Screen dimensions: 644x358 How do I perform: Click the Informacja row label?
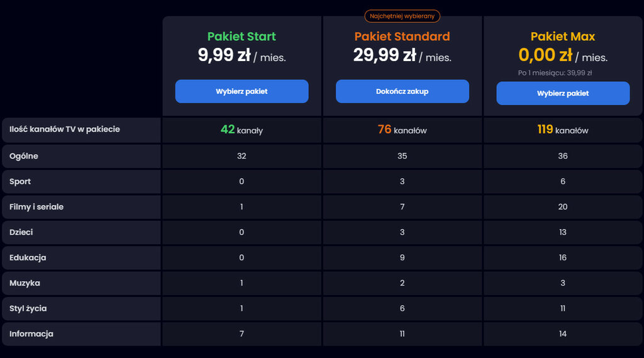[x=31, y=334]
